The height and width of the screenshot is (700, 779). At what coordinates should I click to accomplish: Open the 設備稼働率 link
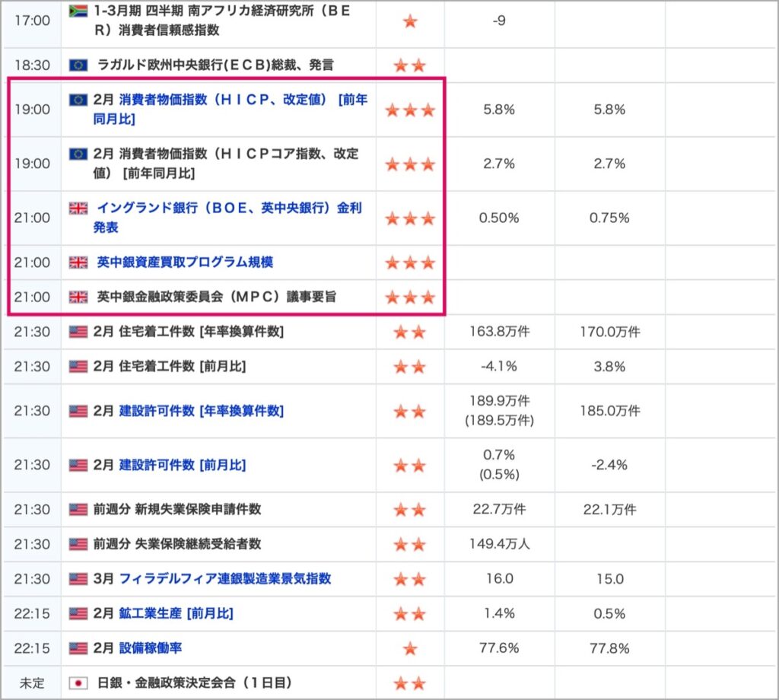(151, 648)
